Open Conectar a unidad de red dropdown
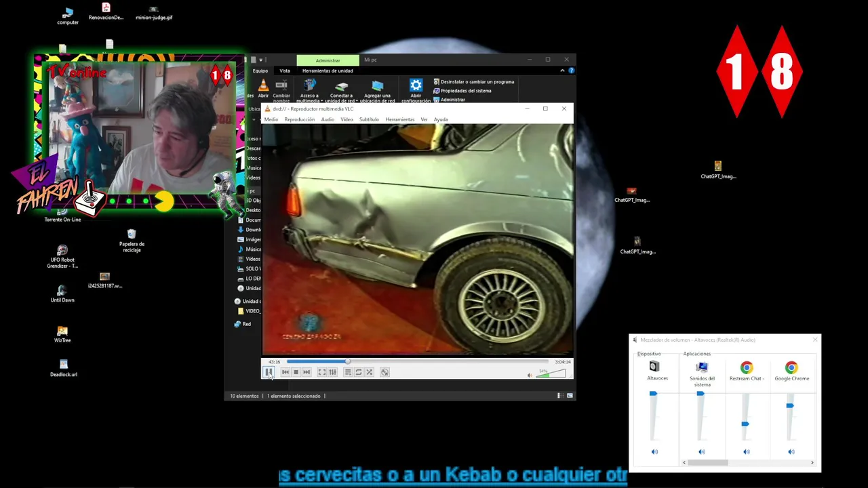This screenshot has height=488, width=868. pyautogui.click(x=341, y=90)
